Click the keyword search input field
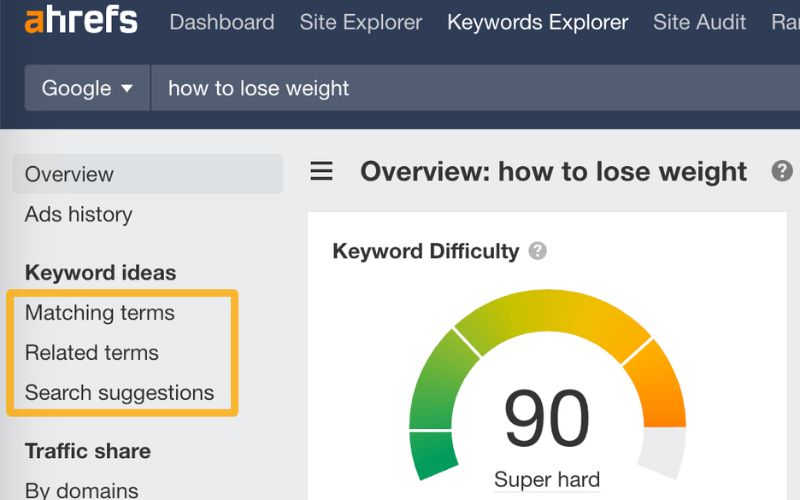The height and width of the screenshot is (500, 800). coord(470,88)
